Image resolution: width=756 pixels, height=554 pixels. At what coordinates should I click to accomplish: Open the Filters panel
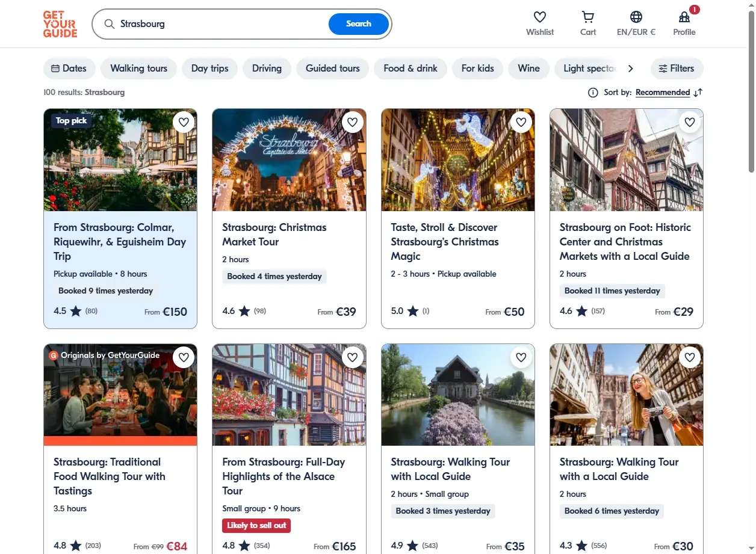[x=677, y=69]
